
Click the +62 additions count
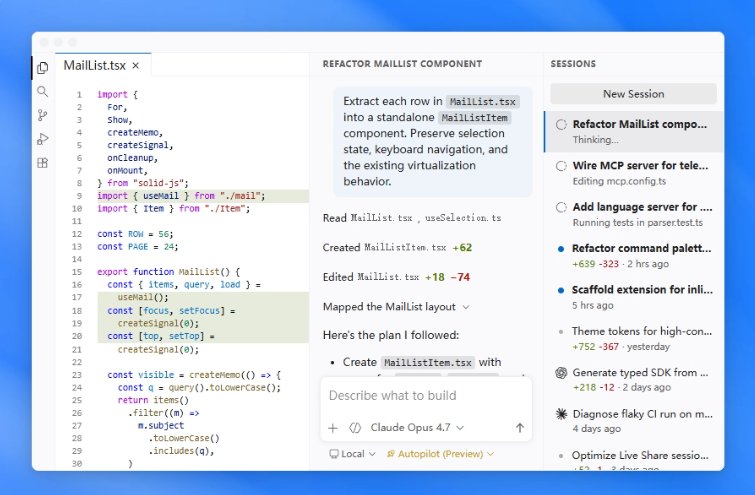coord(462,248)
